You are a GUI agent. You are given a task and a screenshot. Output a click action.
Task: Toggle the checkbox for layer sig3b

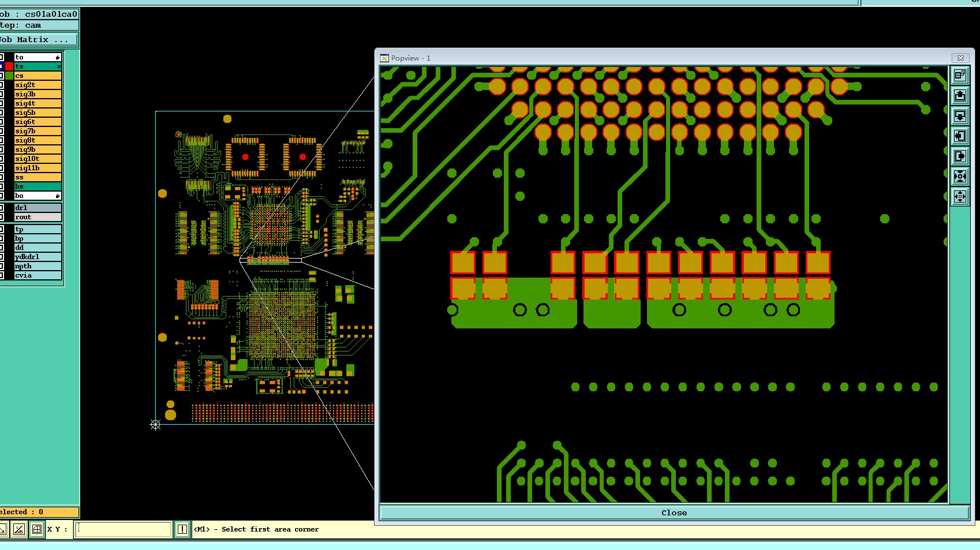(x=2, y=94)
